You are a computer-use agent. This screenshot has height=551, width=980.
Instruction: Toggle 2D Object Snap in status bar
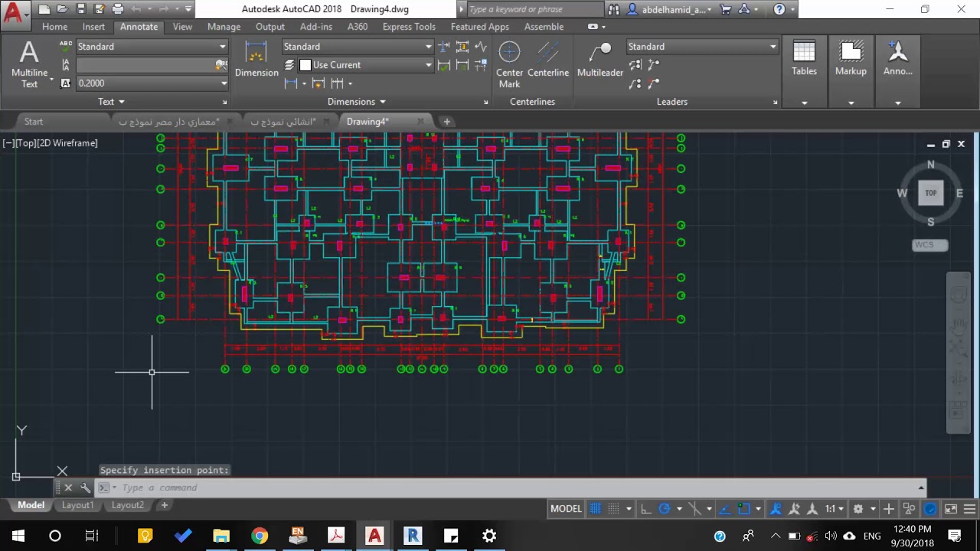(x=744, y=509)
